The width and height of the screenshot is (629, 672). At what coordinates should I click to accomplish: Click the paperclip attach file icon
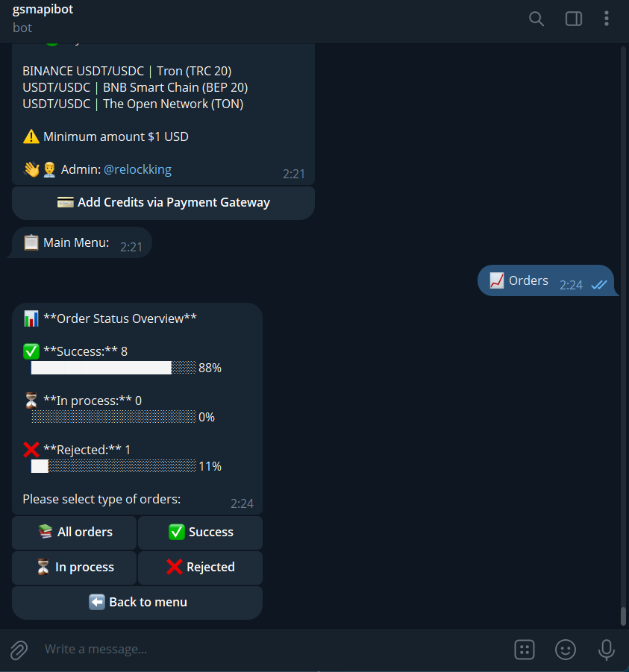[x=19, y=650]
